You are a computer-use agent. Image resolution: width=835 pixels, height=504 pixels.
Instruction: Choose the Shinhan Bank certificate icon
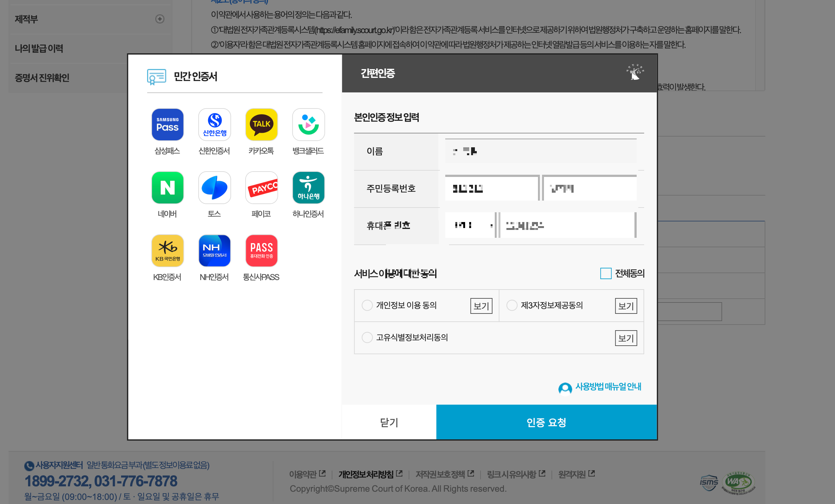[214, 124]
